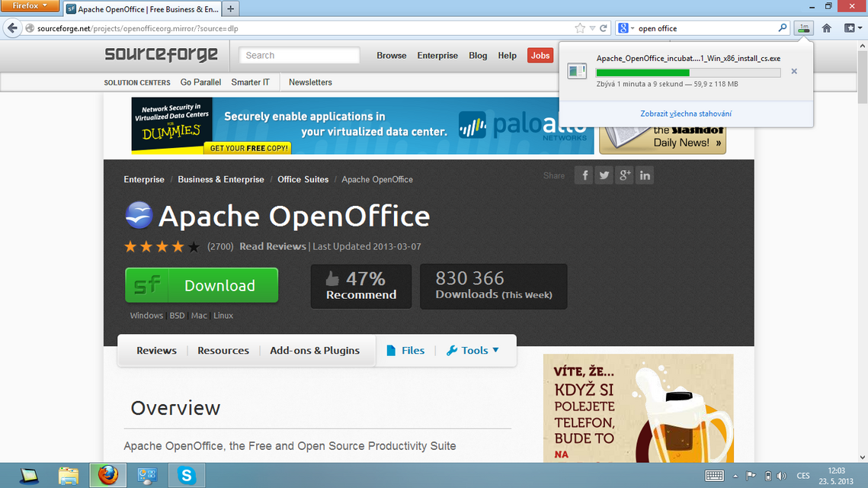Click the SourceForge search input field
Image resolution: width=868 pixels, height=488 pixels.
299,56
